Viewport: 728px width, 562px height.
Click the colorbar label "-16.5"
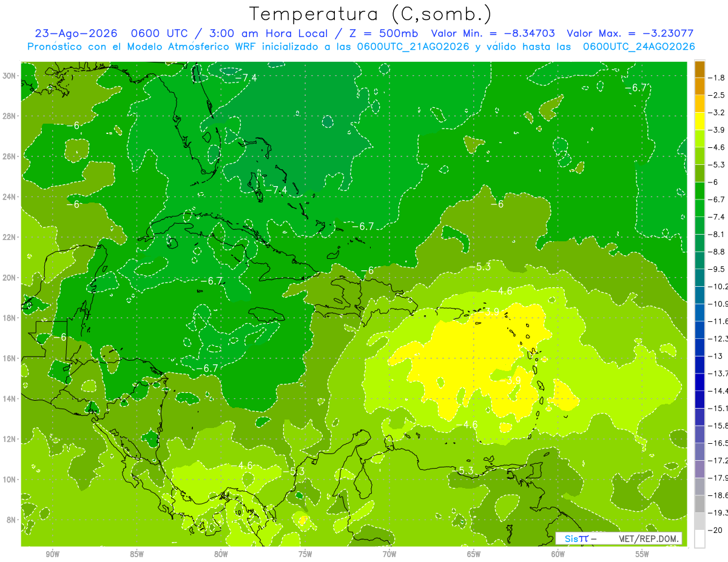[x=719, y=443]
